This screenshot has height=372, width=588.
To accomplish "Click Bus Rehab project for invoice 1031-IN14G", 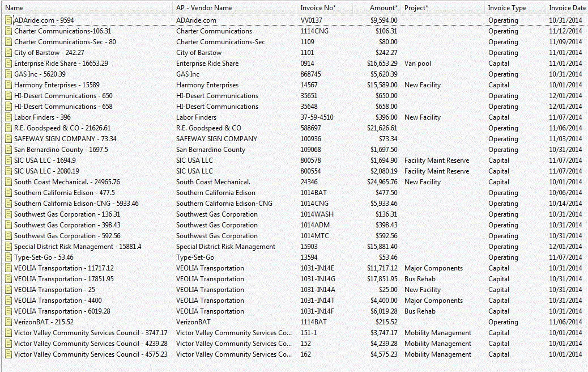I will point(420,279).
